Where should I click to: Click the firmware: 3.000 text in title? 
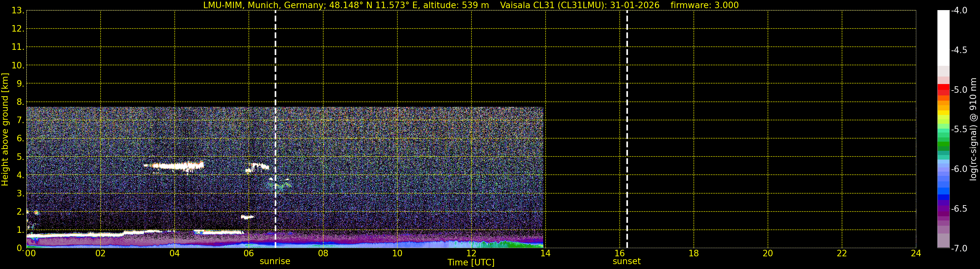[x=704, y=5]
